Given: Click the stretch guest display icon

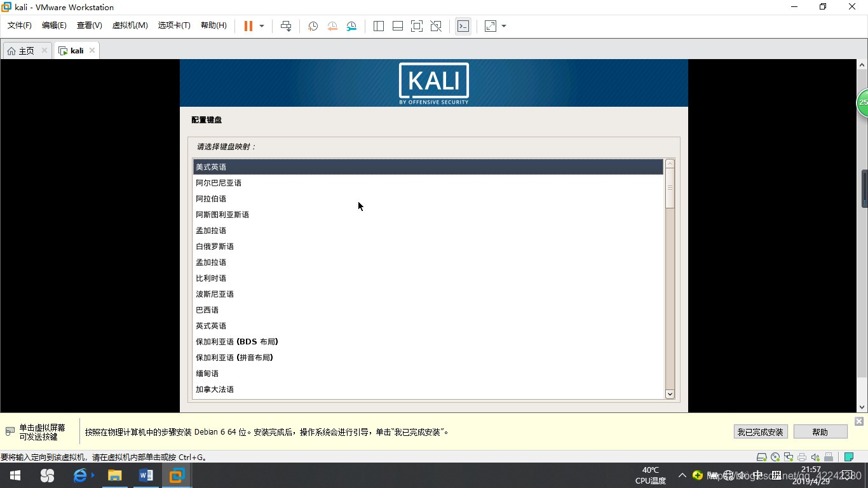Looking at the screenshot, I should tap(491, 26).
